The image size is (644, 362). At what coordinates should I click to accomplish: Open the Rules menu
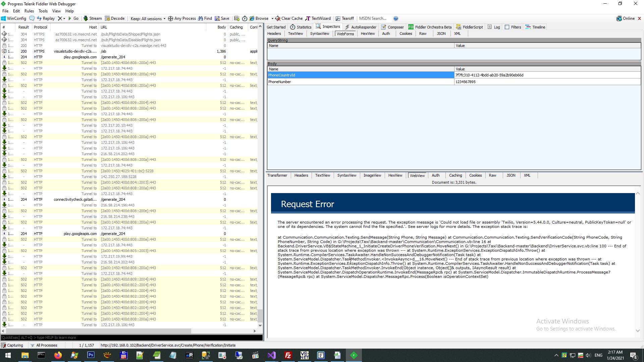[29, 11]
